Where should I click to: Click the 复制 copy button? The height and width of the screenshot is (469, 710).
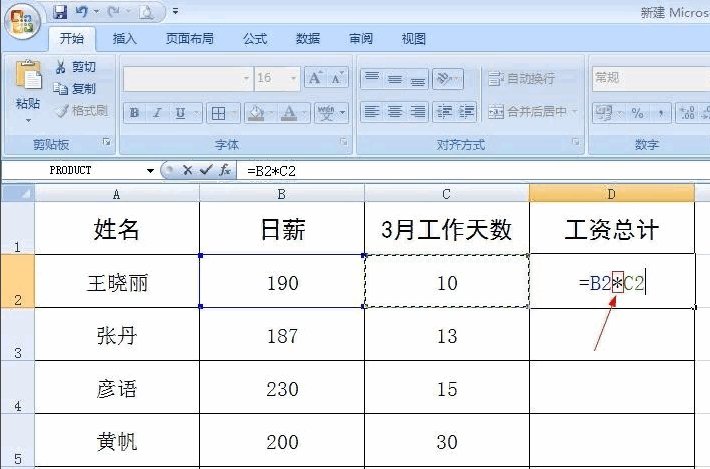[x=74, y=88]
